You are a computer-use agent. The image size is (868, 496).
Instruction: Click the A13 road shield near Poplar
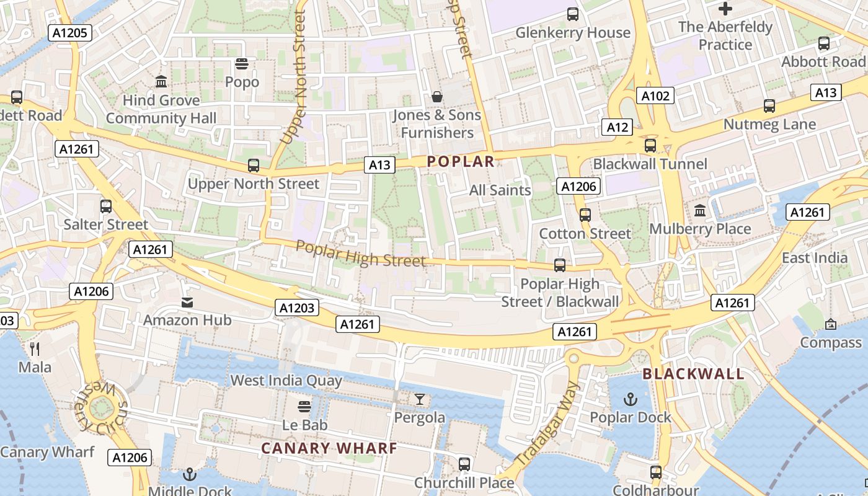pyautogui.click(x=379, y=164)
